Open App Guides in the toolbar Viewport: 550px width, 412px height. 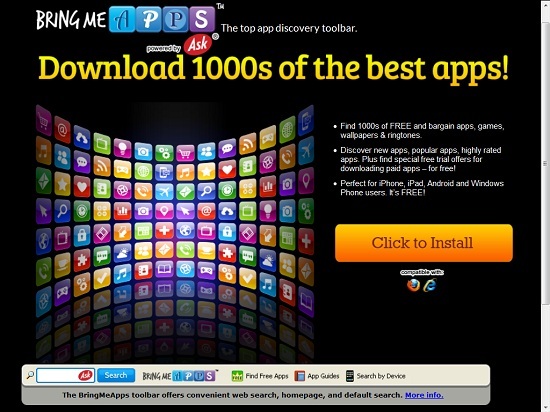[317, 376]
